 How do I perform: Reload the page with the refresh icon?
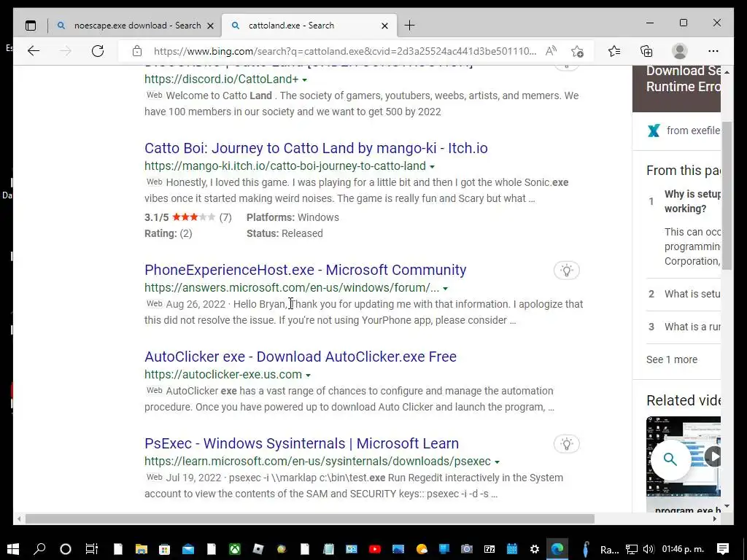98,51
